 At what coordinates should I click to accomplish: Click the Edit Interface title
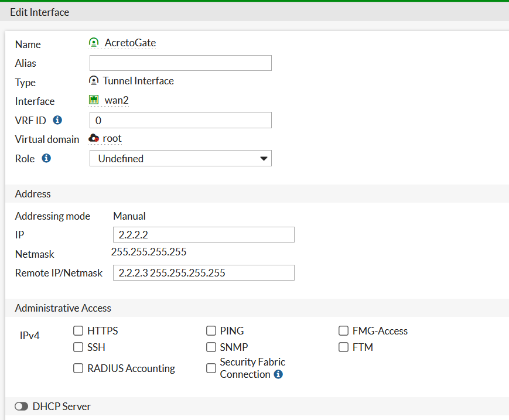pos(40,12)
